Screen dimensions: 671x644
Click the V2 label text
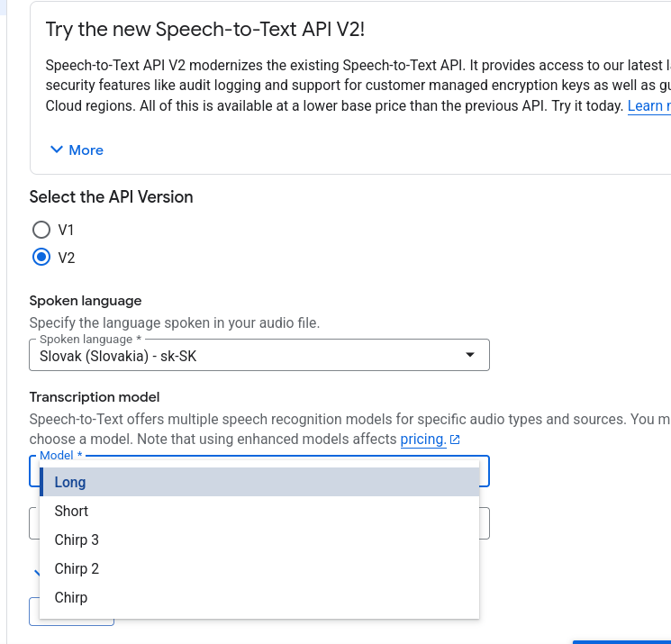67,258
